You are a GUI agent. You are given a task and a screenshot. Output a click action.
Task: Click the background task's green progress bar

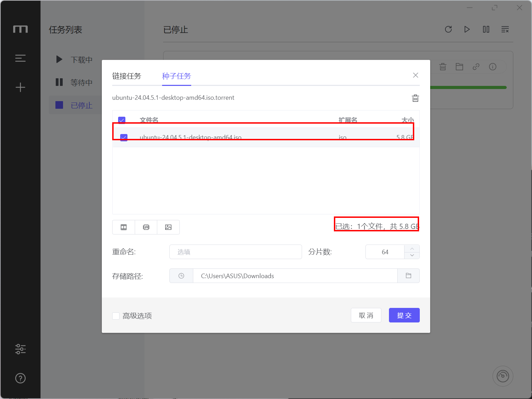(x=468, y=87)
